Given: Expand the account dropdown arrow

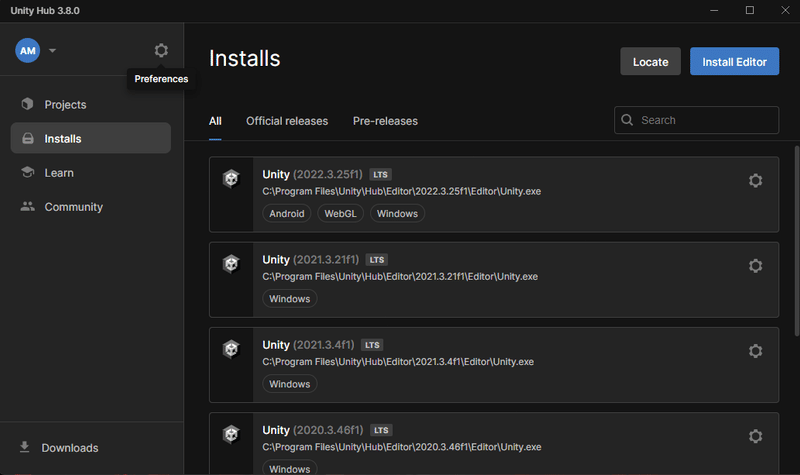Looking at the screenshot, I should [52, 51].
